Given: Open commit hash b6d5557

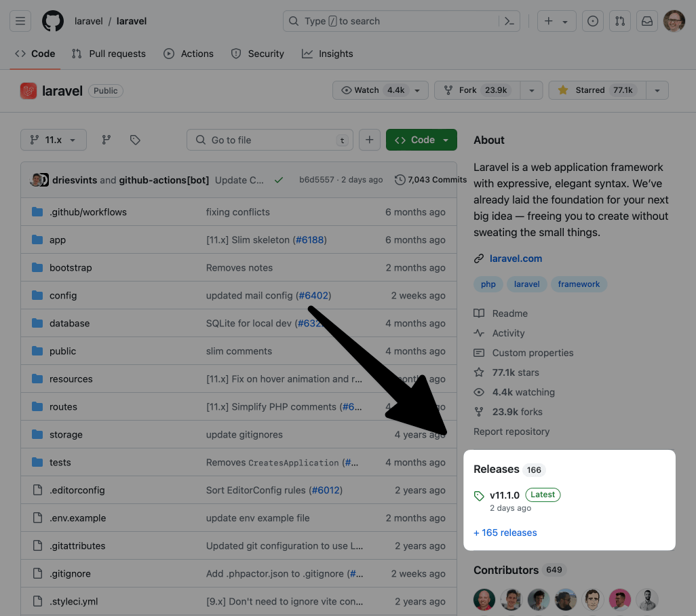Looking at the screenshot, I should tap(317, 180).
